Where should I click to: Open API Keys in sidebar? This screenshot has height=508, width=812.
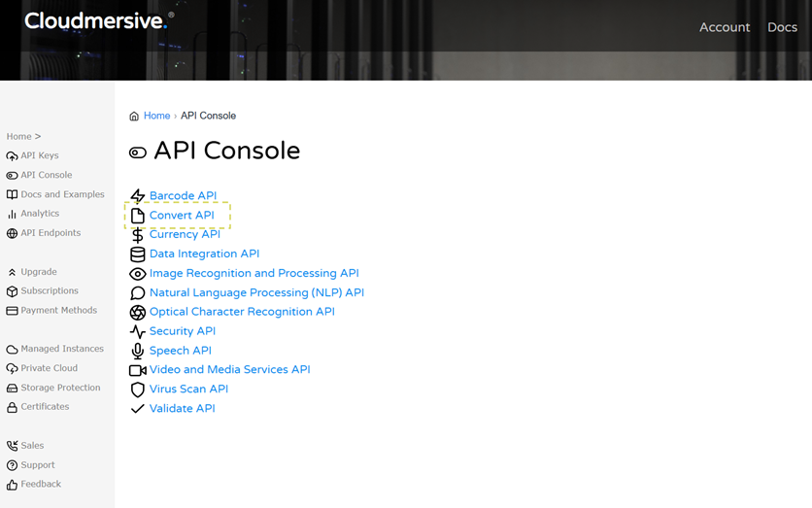click(x=40, y=155)
